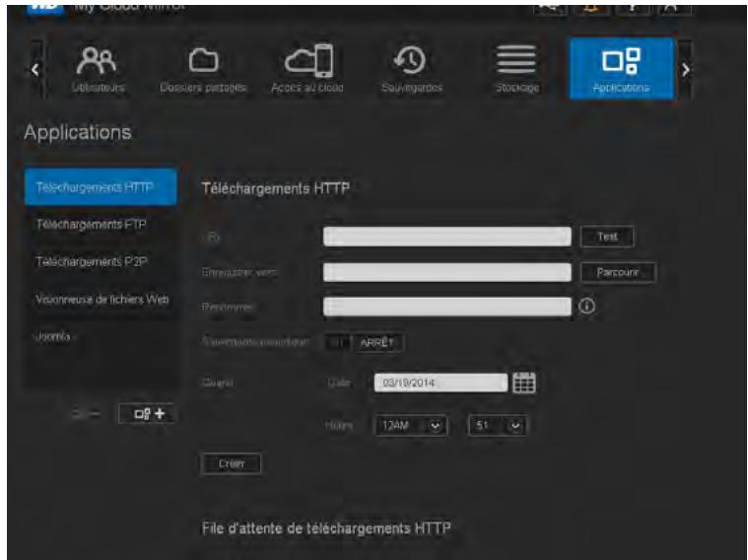The image size is (748, 560).
Task: Click the Parcourir button
Action: coord(618,272)
